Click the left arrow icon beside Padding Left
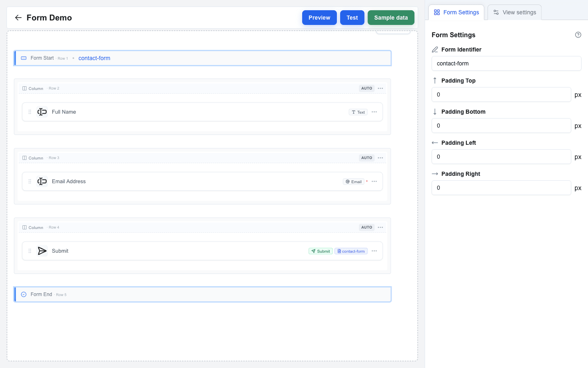Image resolution: width=588 pixels, height=368 pixels. [x=435, y=143]
